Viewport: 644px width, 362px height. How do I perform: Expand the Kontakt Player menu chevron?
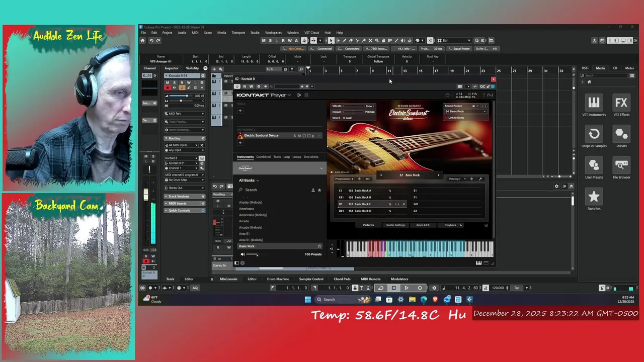[289, 96]
